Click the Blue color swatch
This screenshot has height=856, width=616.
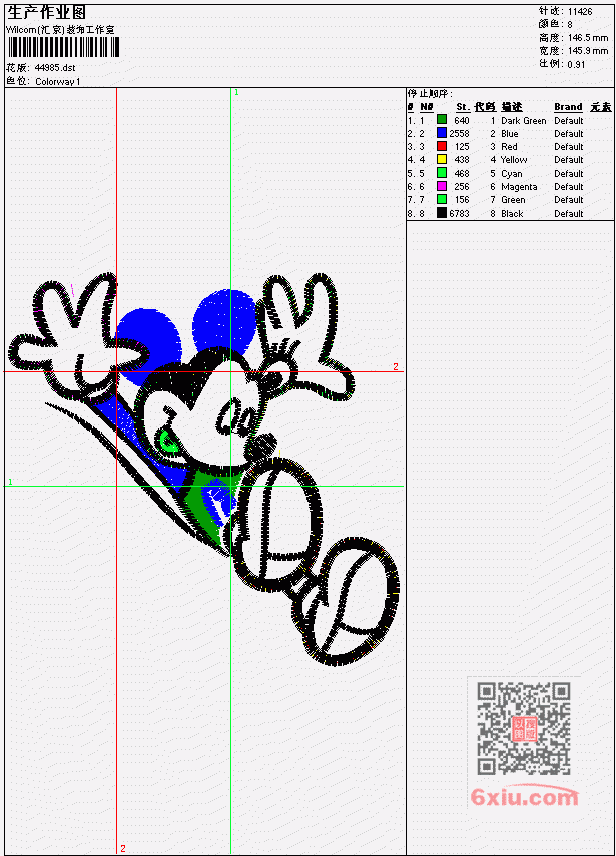[442, 133]
